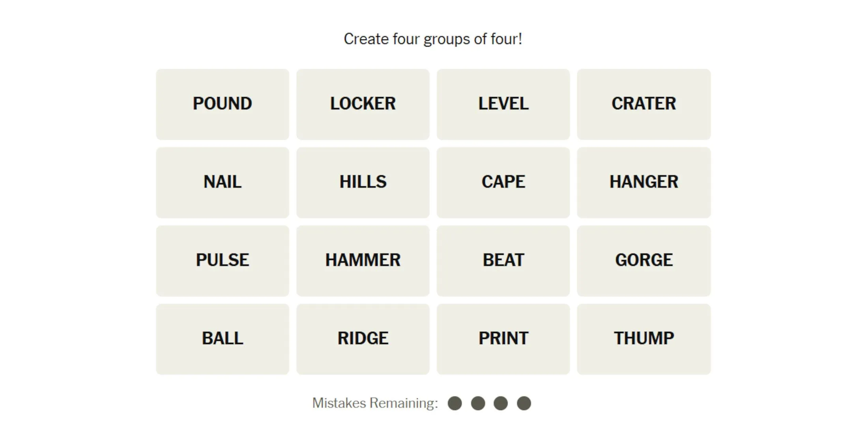
Task: Click the 'Mistakes Remaining:' label
Action: coord(375,403)
